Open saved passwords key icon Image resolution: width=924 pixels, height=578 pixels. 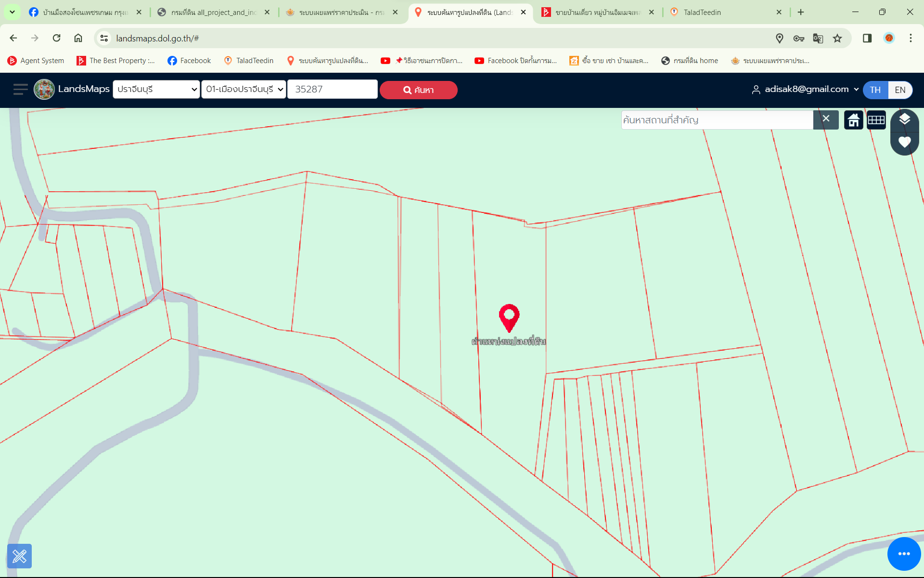pyautogui.click(x=799, y=38)
